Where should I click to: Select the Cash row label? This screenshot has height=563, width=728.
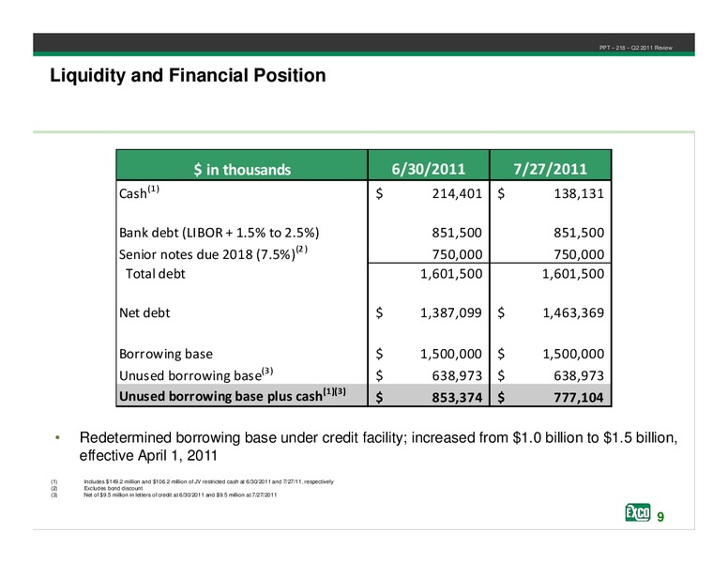click(139, 191)
